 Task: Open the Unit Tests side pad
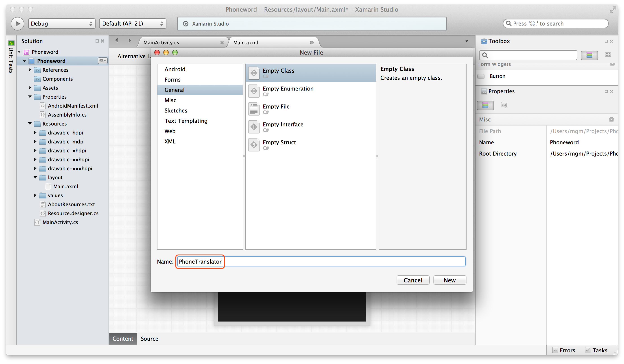click(x=11, y=57)
